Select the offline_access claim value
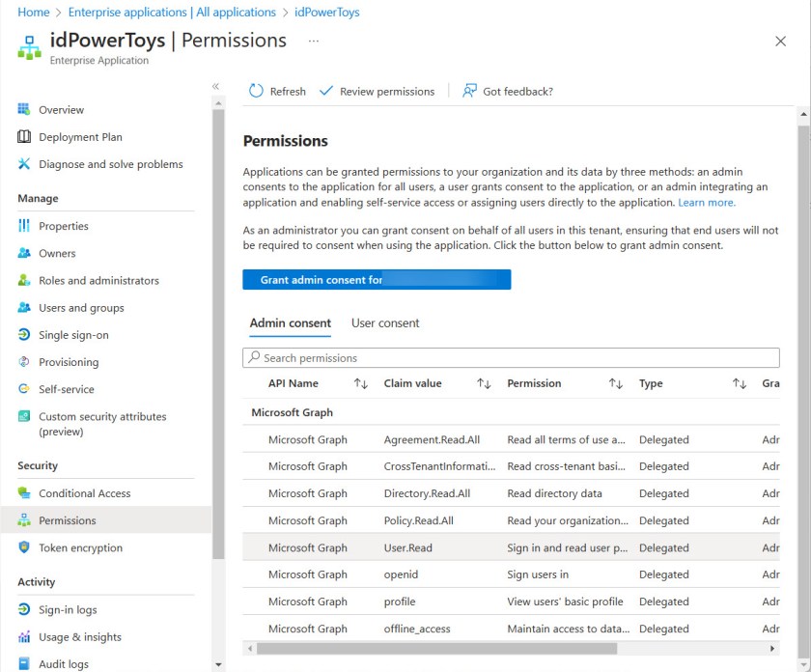This screenshot has height=672, width=811. (x=417, y=630)
